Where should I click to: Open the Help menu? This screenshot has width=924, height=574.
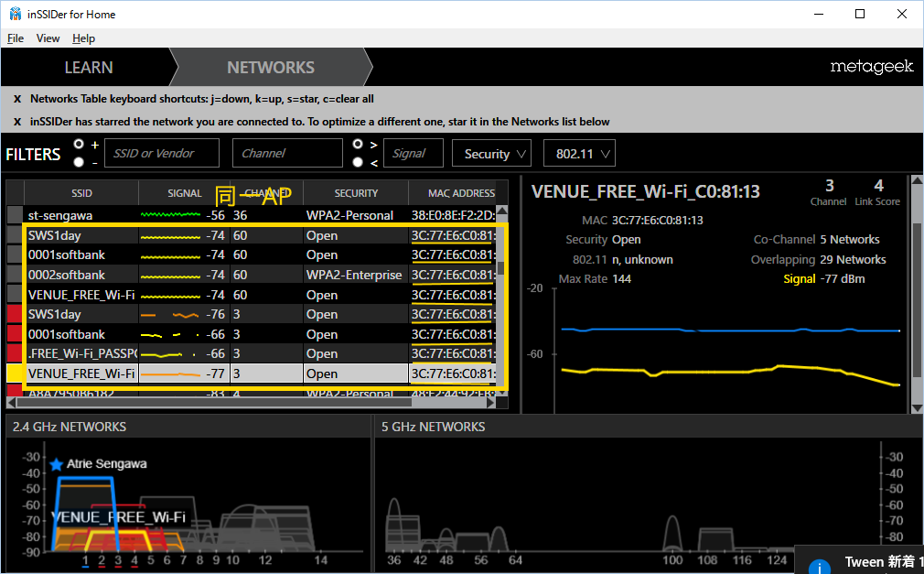click(83, 38)
